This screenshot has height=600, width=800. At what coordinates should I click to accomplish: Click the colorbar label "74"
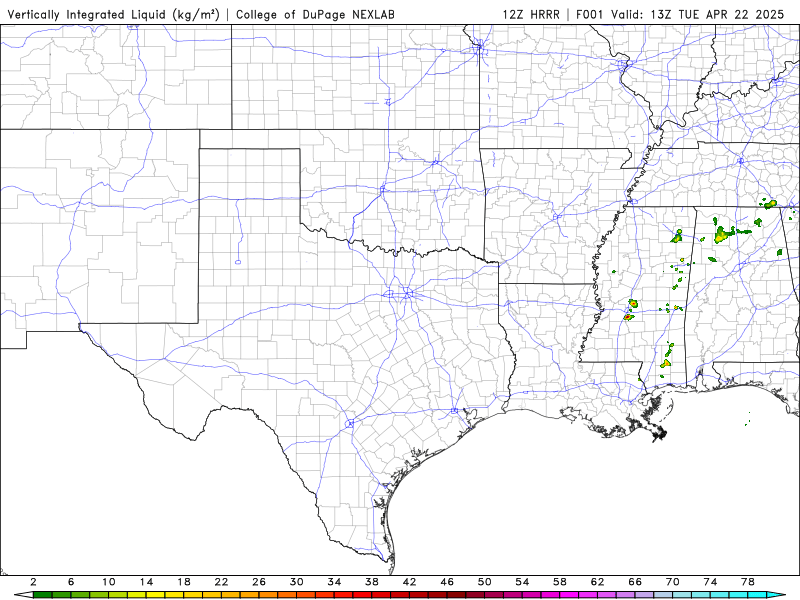[x=710, y=582]
